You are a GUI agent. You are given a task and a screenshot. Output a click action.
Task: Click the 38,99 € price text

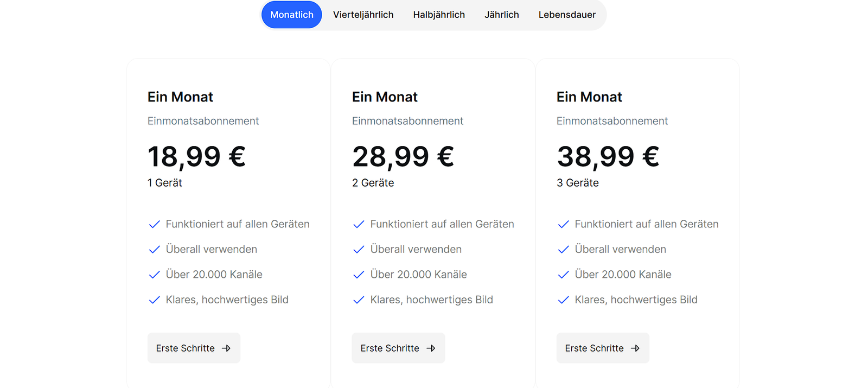pyautogui.click(x=608, y=157)
